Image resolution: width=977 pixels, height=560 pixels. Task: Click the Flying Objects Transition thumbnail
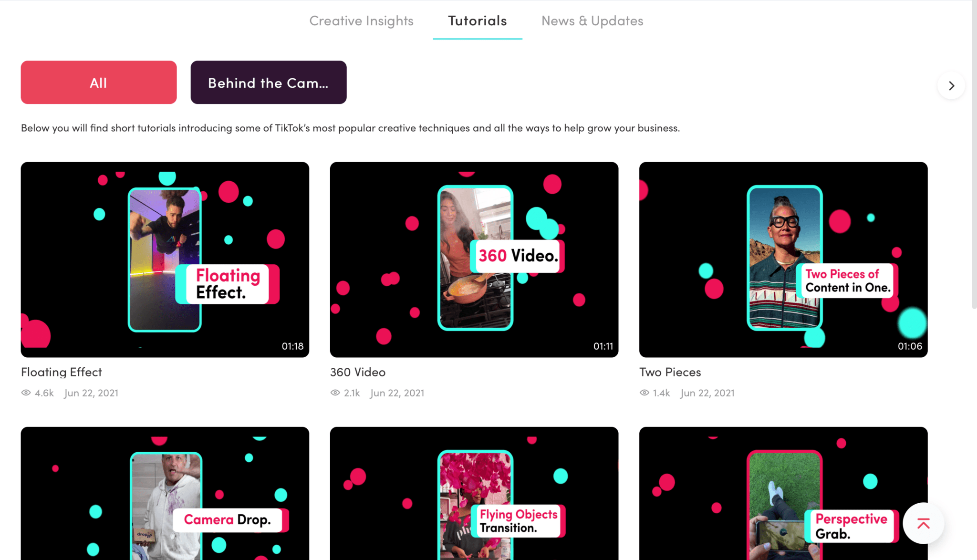pos(474,493)
